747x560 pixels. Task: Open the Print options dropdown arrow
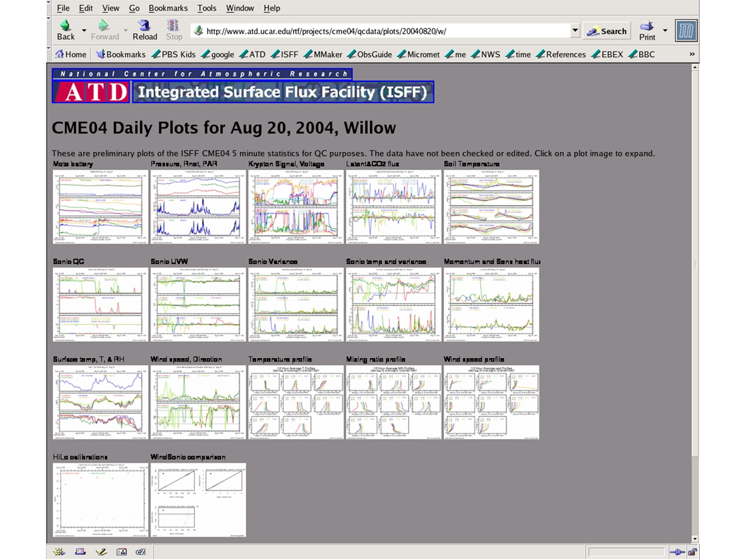665,30
